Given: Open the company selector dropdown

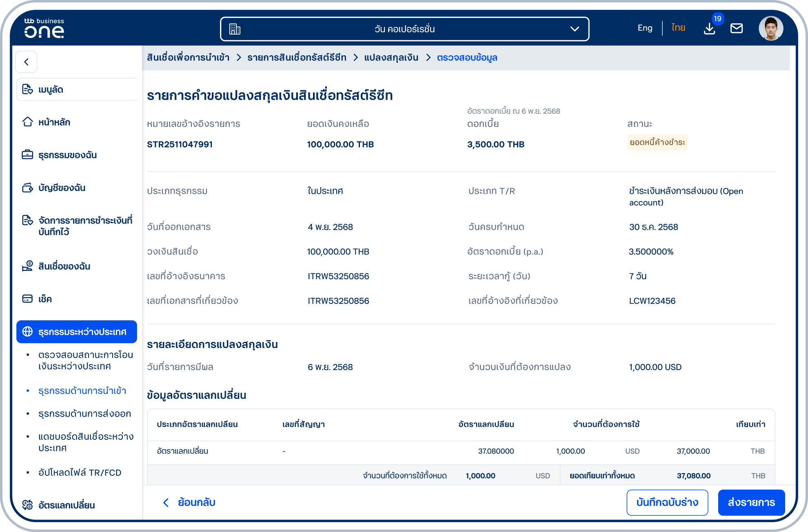Looking at the screenshot, I should [x=404, y=29].
